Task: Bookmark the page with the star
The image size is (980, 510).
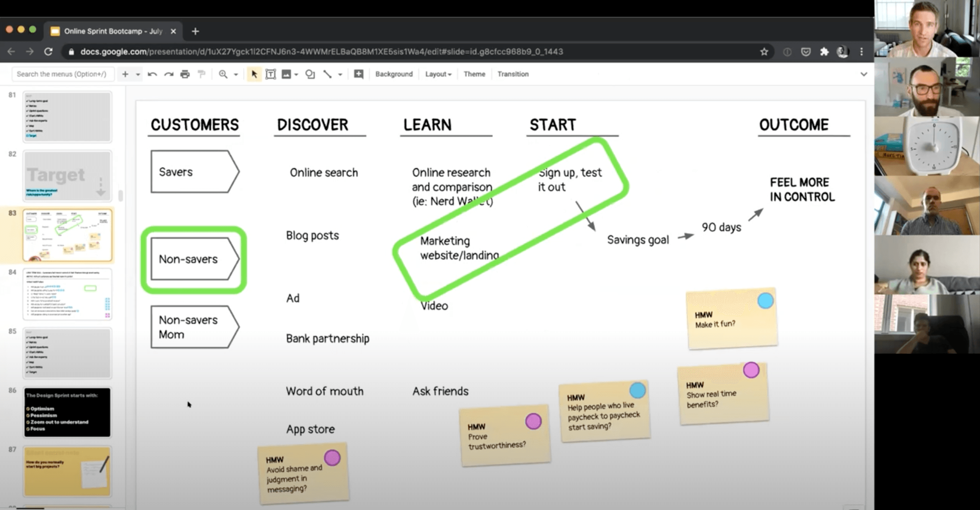Action: tap(763, 51)
